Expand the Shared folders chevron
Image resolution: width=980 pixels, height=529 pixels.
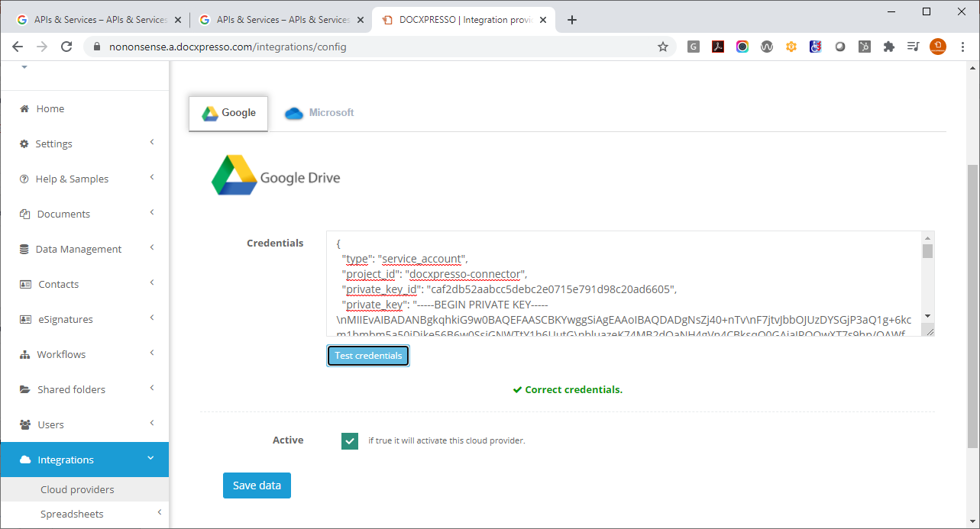click(x=152, y=388)
